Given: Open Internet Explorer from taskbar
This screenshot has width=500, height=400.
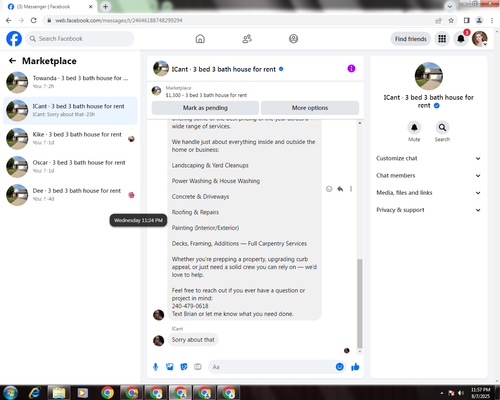Looking at the screenshot, I should (35, 393).
